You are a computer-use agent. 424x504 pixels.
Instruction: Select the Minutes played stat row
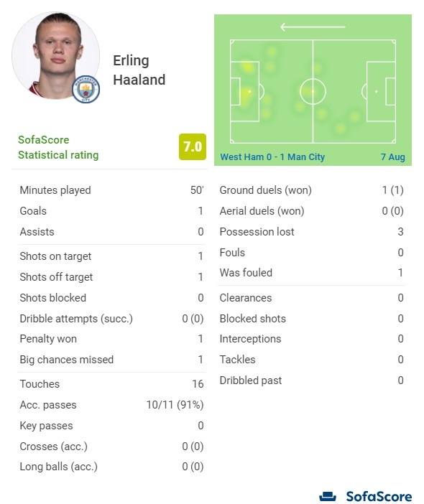click(x=111, y=190)
